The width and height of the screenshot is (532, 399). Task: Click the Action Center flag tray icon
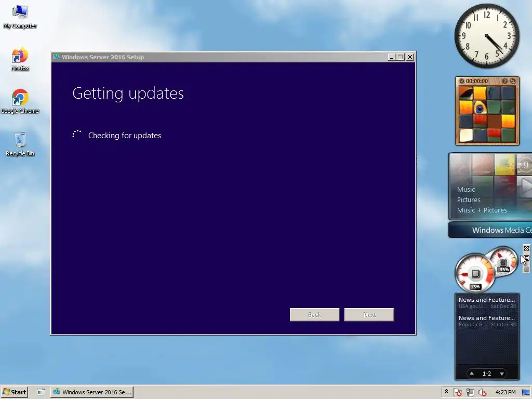click(x=457, y=392)
